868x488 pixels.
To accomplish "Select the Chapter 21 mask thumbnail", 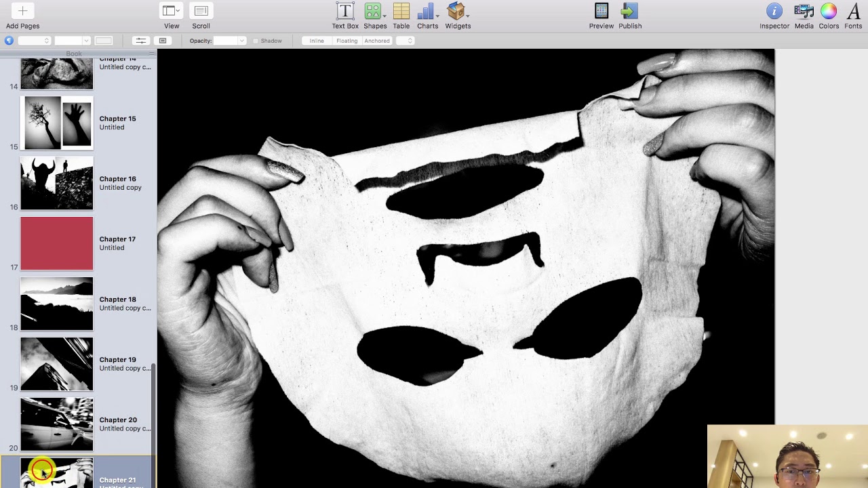I will (x=56, y=473).
